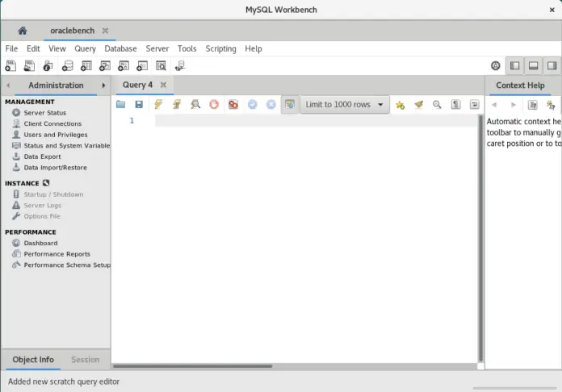Stop query execution icon

pos(214,105)
